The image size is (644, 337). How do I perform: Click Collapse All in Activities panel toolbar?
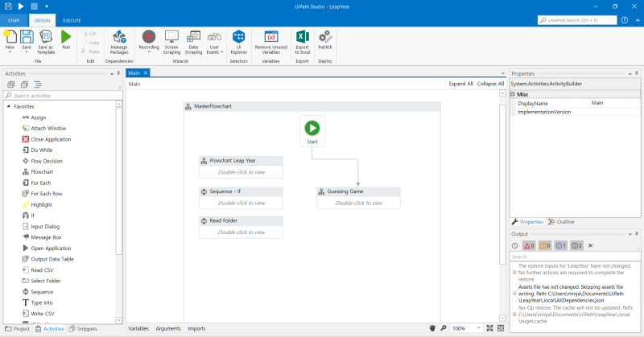24,84
